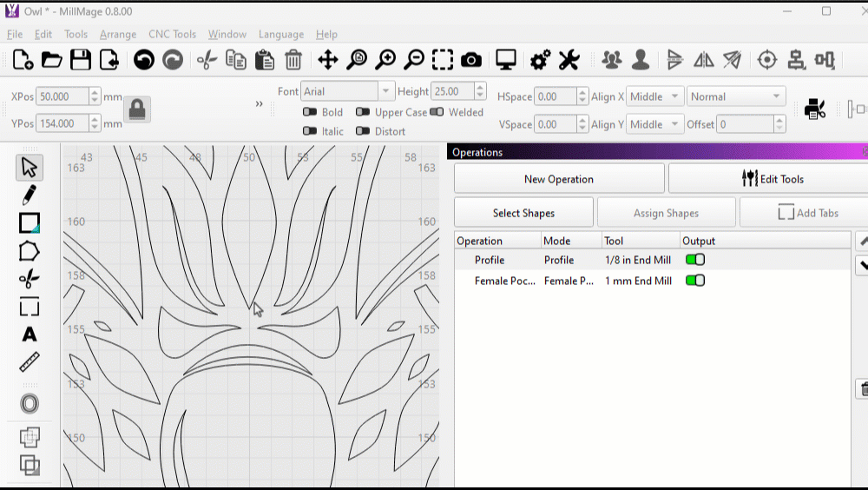Image resolution: width=868 pixels, height=490 pixels.
Task: Click the Select Shapes button
Action: 523,213
